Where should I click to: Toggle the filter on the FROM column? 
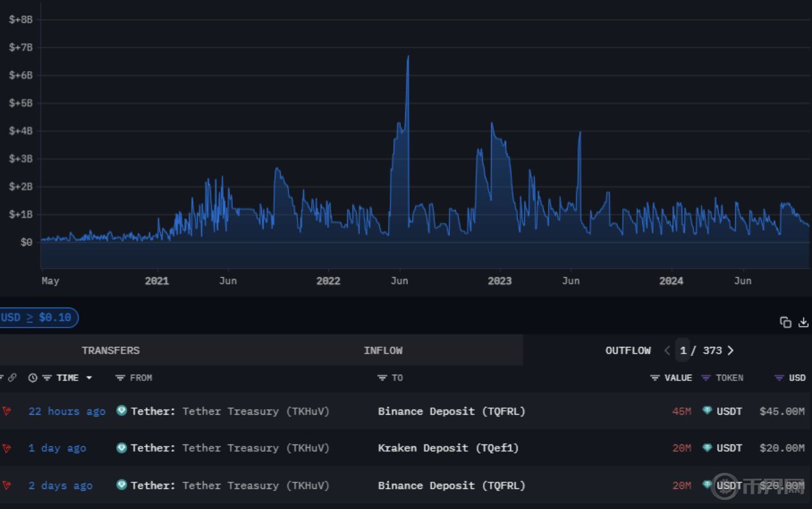(x=120, y=378)
